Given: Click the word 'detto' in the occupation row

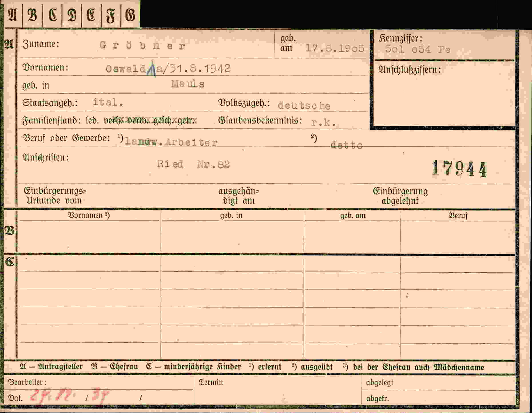Looking at the screenshot, I should coord(347,145).
